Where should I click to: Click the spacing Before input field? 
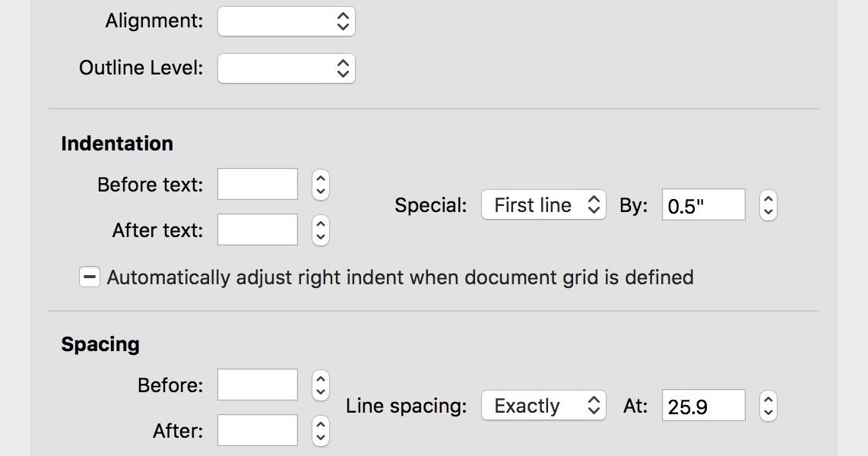(257, 385)
